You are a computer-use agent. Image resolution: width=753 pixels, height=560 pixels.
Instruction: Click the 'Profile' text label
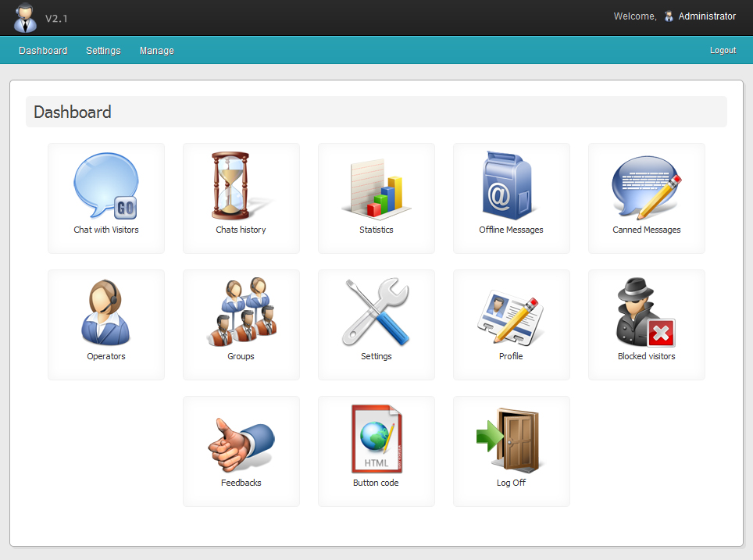pos(511,356)
